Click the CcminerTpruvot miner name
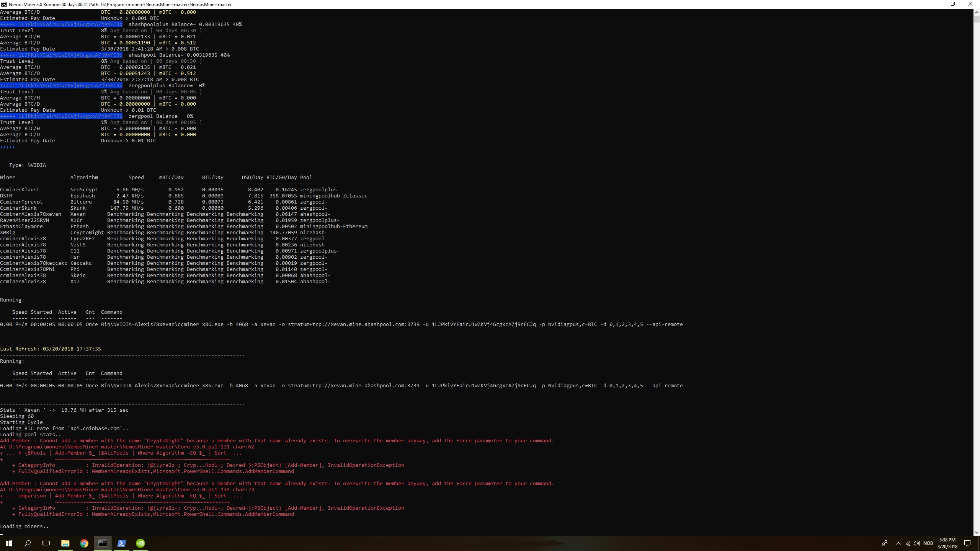Image resolution: width=980 pixels, height=551 pixels. coord(21,202)
